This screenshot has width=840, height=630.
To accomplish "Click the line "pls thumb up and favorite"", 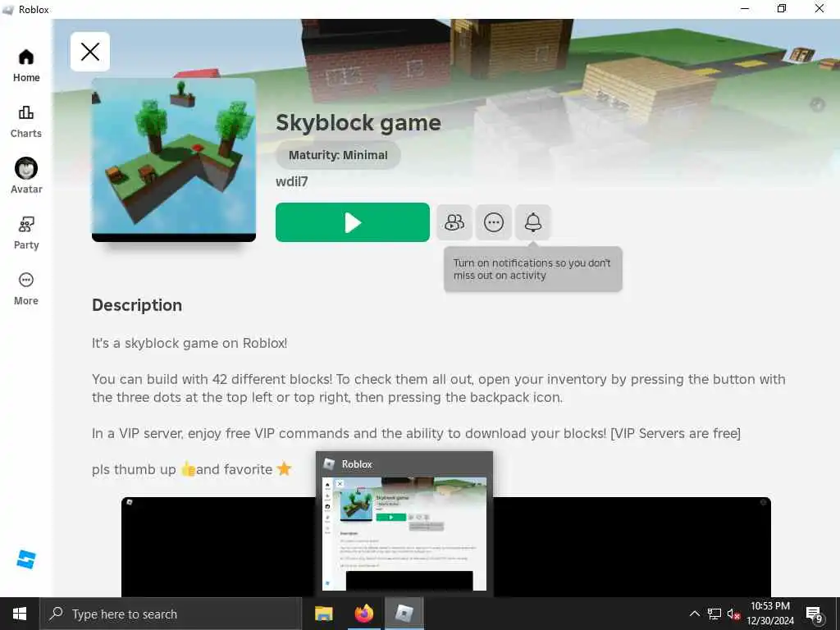I will (191, 469).
